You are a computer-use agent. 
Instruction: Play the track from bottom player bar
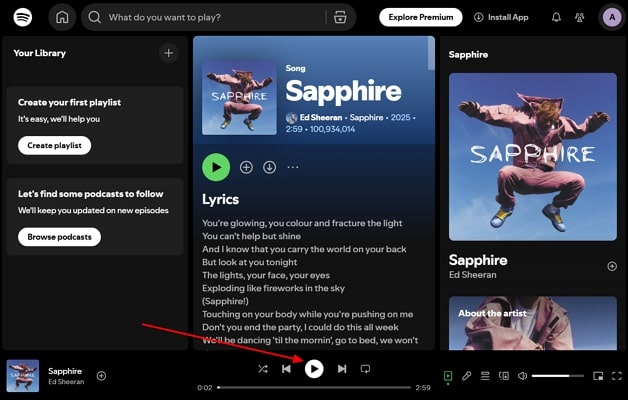coord(314,369)
